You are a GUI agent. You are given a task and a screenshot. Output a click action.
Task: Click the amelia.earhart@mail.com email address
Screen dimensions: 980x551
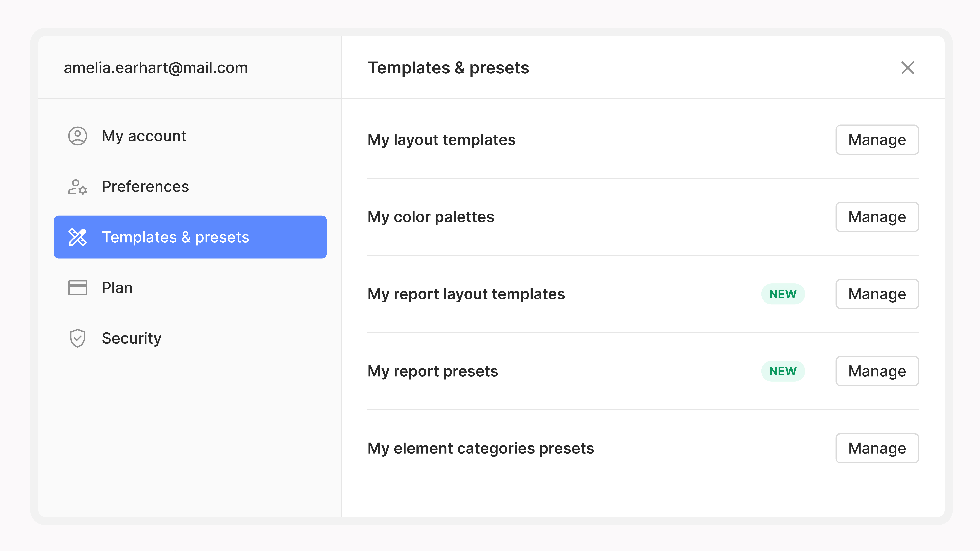(x=156, y=68)
